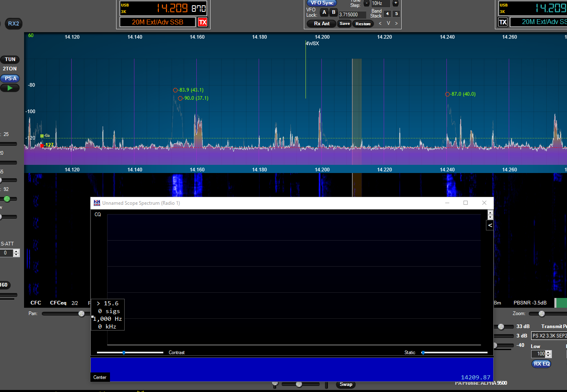
Task: Click the Scope Spectrum window app icon
Action: (x=97, y=203)
